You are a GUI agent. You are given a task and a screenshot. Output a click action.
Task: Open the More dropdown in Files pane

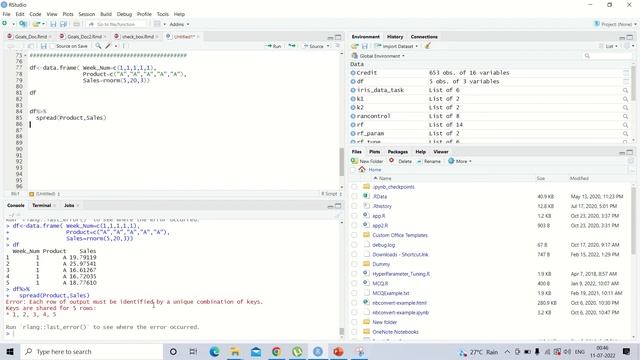tap(460, 161)
